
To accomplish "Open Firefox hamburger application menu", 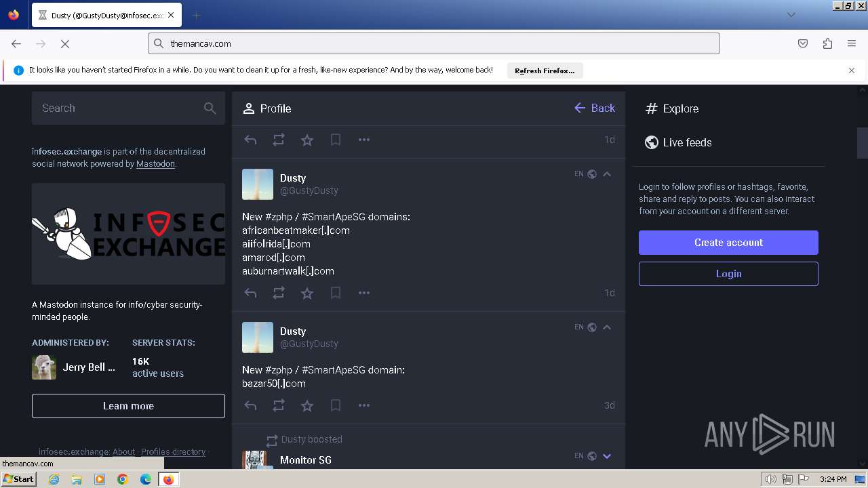I will pyautogui.click(x=852, y=43).
